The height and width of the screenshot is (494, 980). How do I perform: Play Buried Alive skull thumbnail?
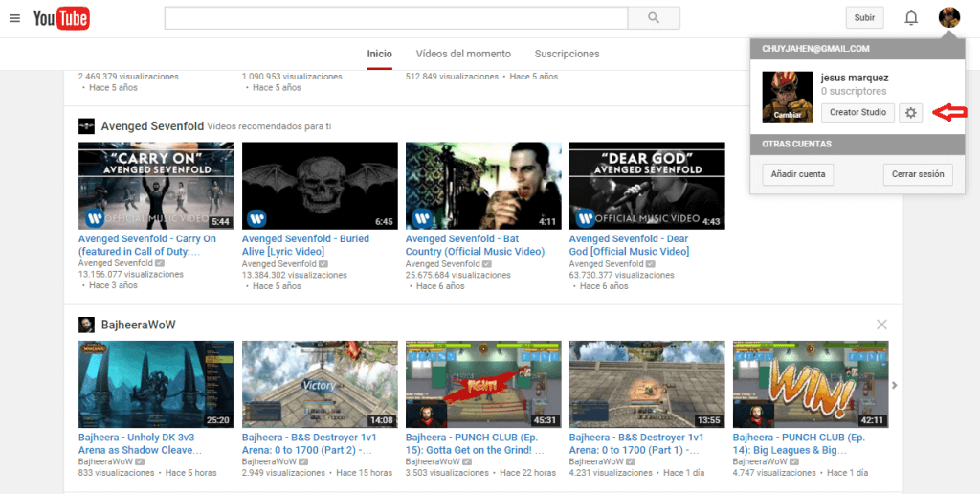point(320,186)
